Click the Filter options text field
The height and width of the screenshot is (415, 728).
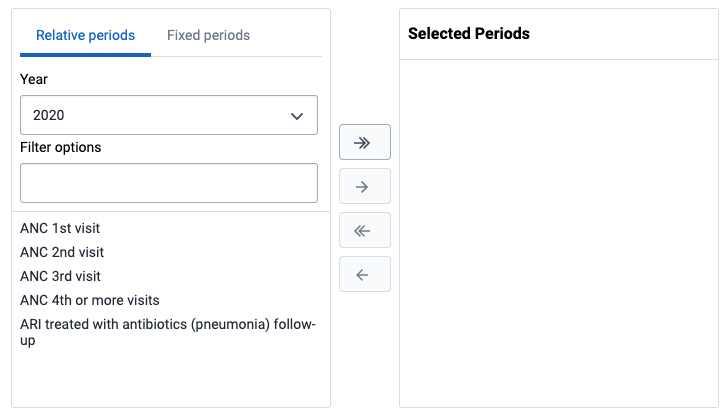tap(168, 183)
